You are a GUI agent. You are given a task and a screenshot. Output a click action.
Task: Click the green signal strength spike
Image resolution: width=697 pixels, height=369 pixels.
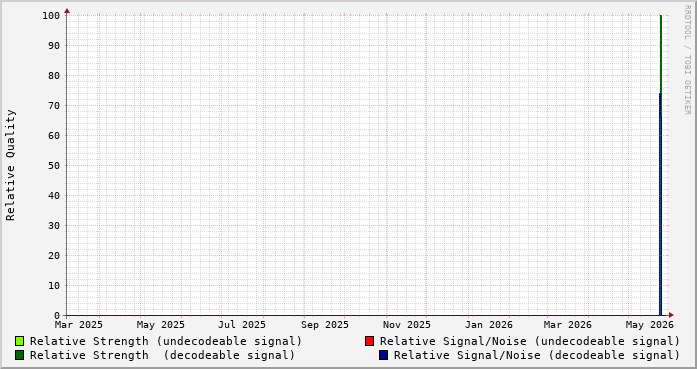tap(661, 53)
